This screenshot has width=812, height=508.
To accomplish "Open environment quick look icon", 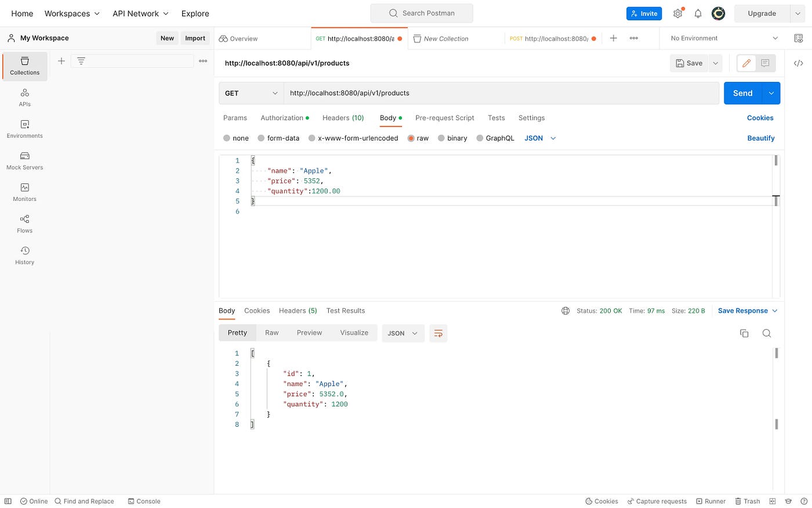I will pyautogui.click(x=799, y=38).
